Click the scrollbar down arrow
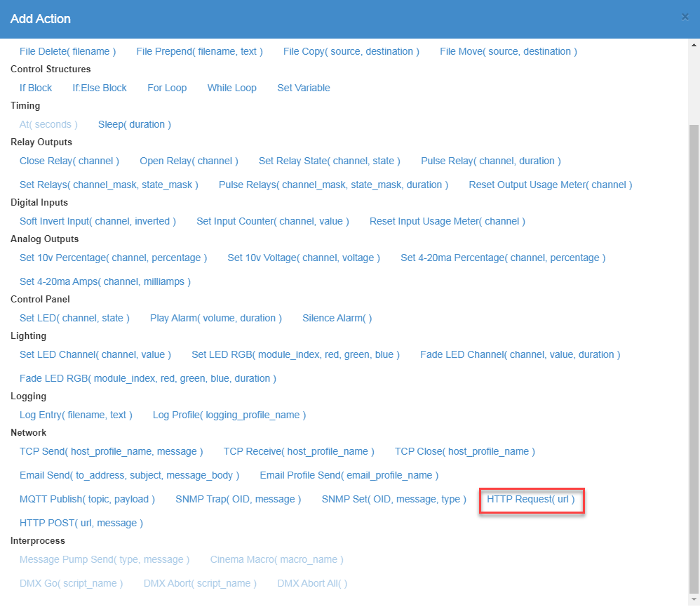The height and width of the screenshot is (607, 700). point(694,599)
